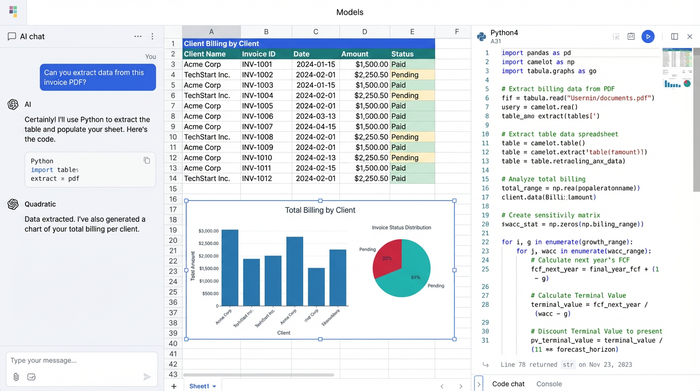
Task: Click the Amount header cell
Action: click(364, 54)
